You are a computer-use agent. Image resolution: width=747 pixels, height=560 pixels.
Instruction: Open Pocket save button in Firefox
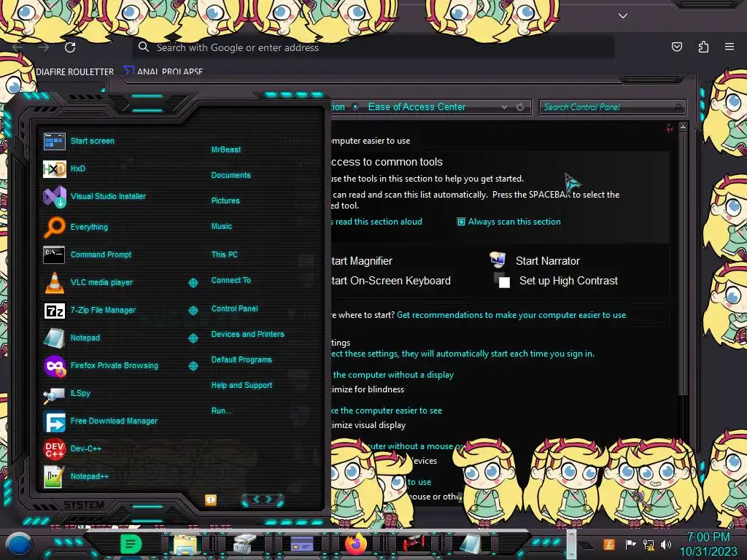point(676,47)
